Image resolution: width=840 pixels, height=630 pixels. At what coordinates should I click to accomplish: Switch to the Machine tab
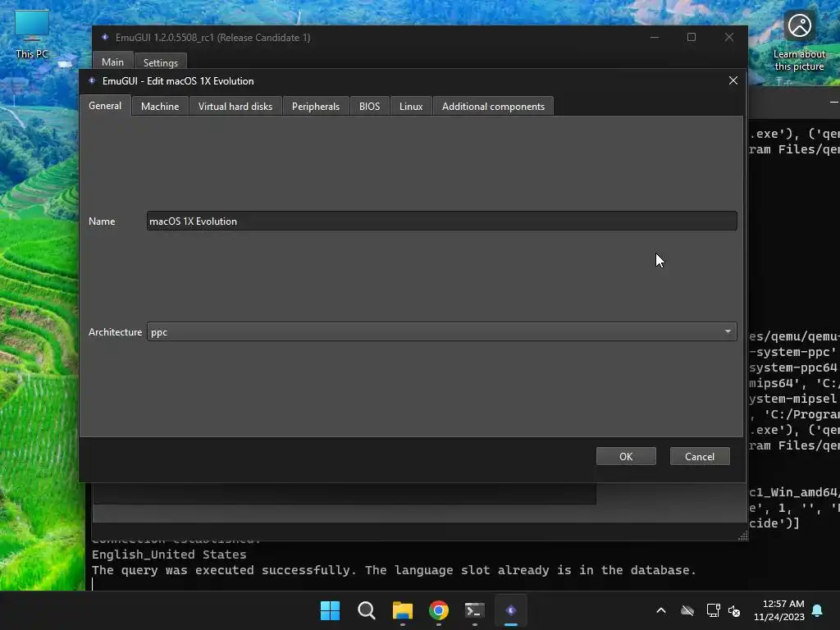click(160, 106)
